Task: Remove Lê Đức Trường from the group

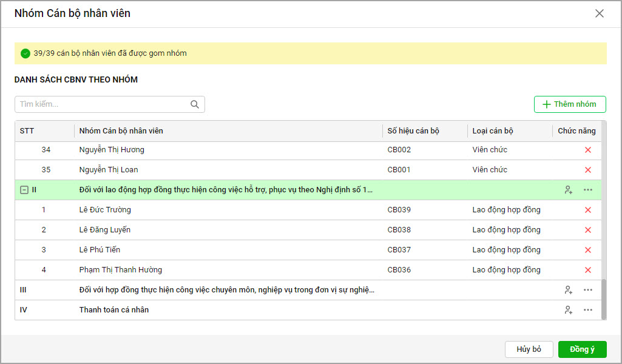Action: [x=587, y=210]
